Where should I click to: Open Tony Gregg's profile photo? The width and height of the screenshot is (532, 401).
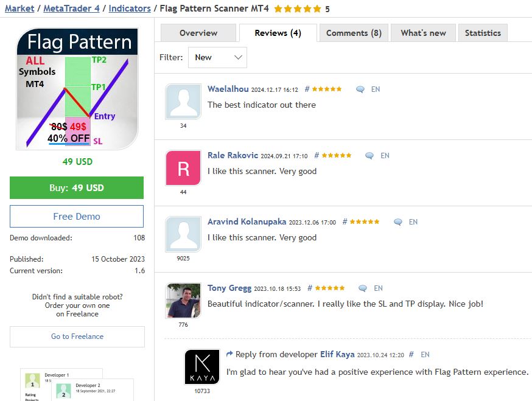point(183,301)
